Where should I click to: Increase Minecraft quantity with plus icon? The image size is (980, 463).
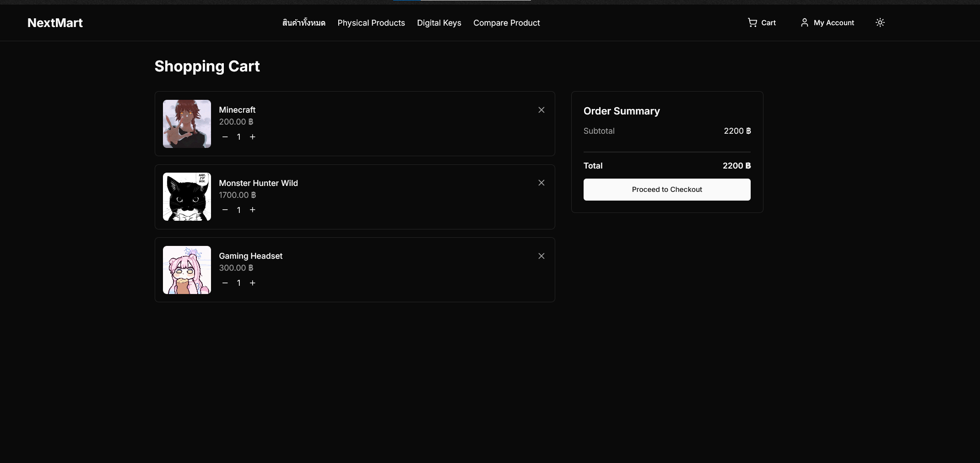click(252, 137)
